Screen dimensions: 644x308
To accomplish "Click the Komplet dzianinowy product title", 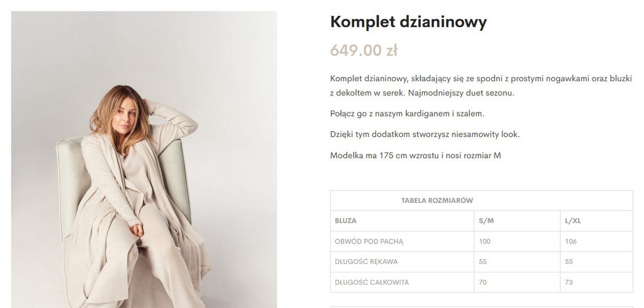I will tap(408, 22).
